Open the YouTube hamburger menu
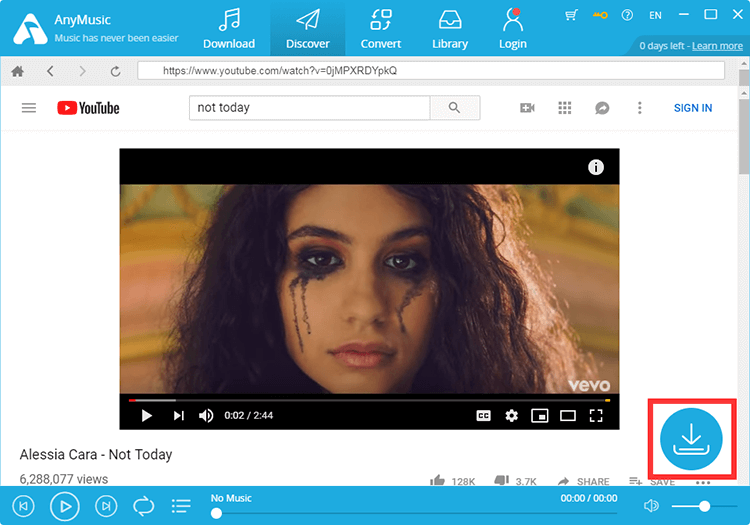 pyautogui.click(x=29, y=108)
